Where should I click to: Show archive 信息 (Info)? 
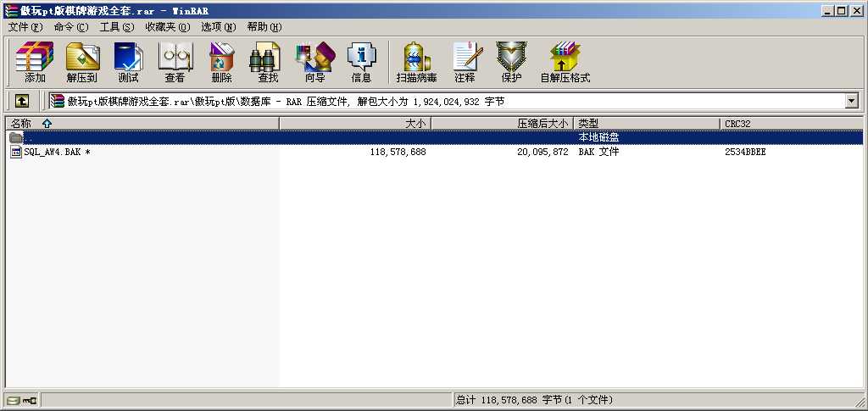pos(361,62)
